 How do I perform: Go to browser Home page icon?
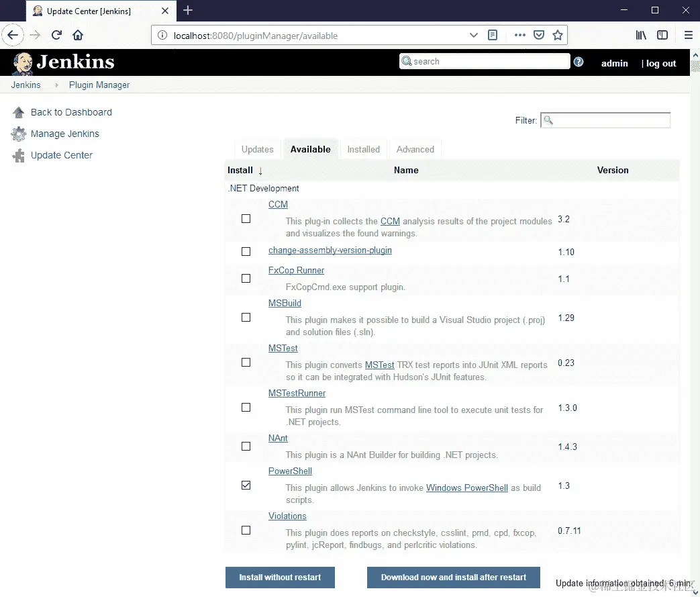pos(78,35)
